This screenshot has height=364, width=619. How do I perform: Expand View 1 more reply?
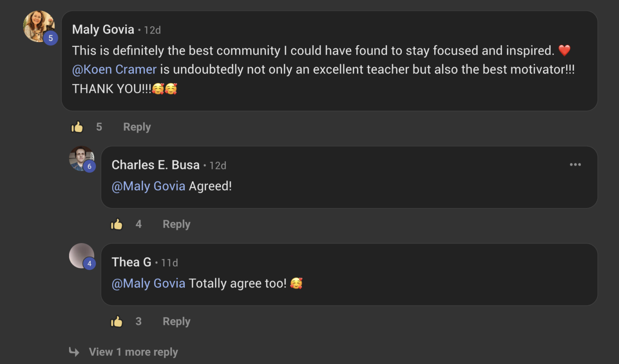tap(133, 352)
